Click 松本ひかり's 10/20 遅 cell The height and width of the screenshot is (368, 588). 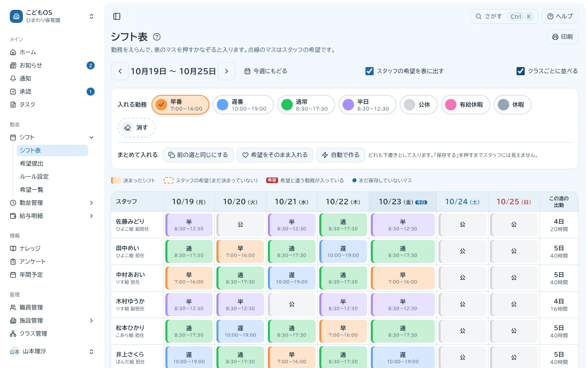coord(241,331)
